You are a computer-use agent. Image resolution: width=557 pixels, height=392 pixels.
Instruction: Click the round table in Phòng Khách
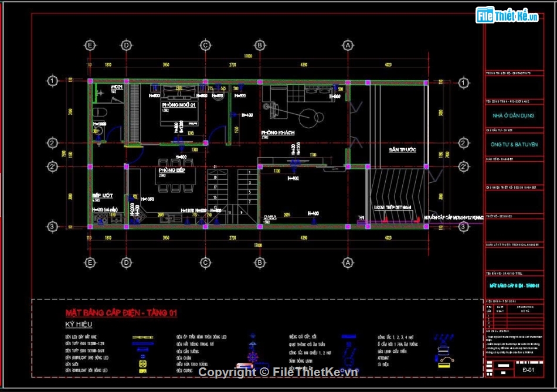(x=308, y=118)
